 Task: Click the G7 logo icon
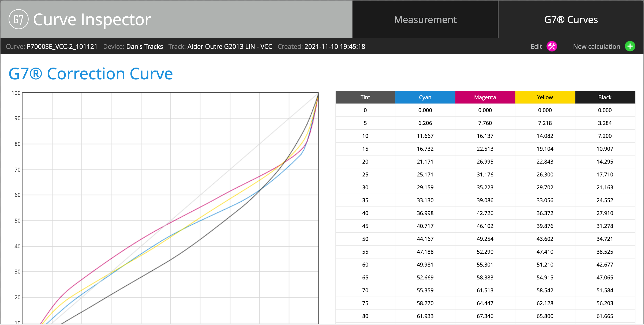point(18,19)
